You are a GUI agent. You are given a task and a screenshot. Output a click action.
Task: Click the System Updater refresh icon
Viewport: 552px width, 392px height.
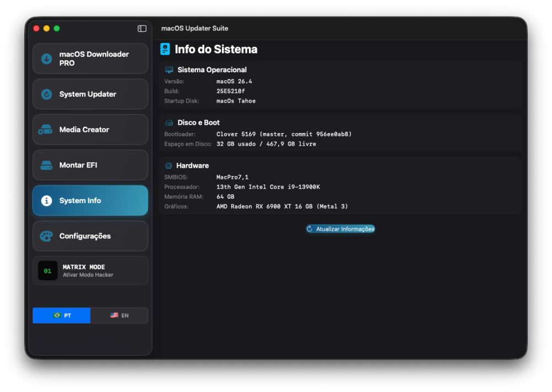point(46,94)
